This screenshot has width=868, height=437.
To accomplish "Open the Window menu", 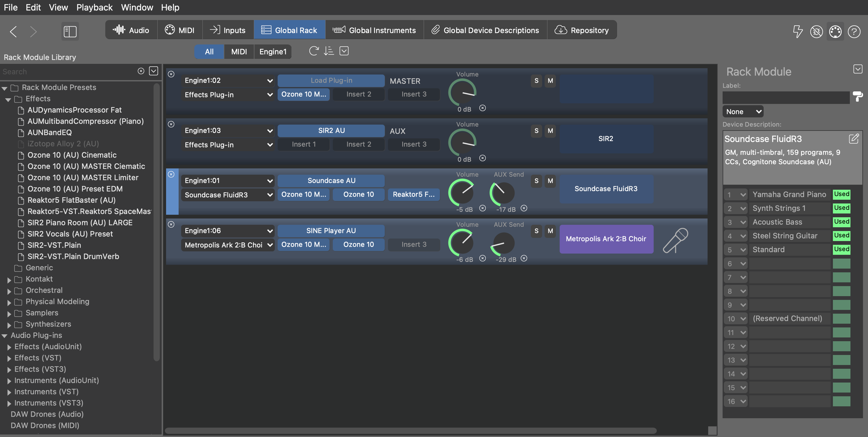I will pos(137,8).
